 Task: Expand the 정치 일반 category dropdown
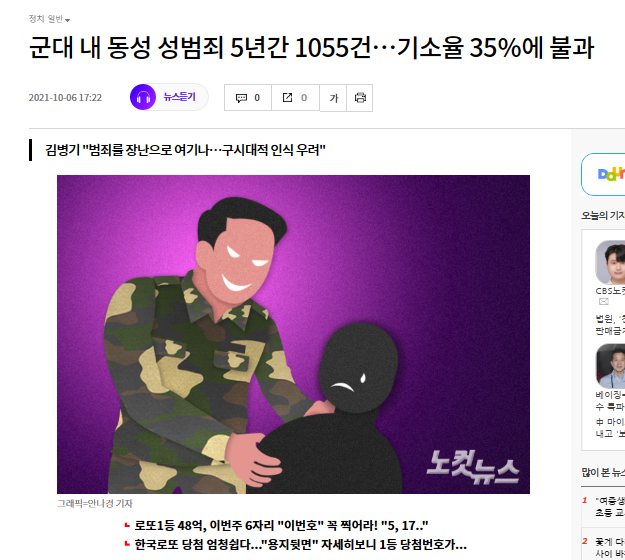(x=49, y=19)
